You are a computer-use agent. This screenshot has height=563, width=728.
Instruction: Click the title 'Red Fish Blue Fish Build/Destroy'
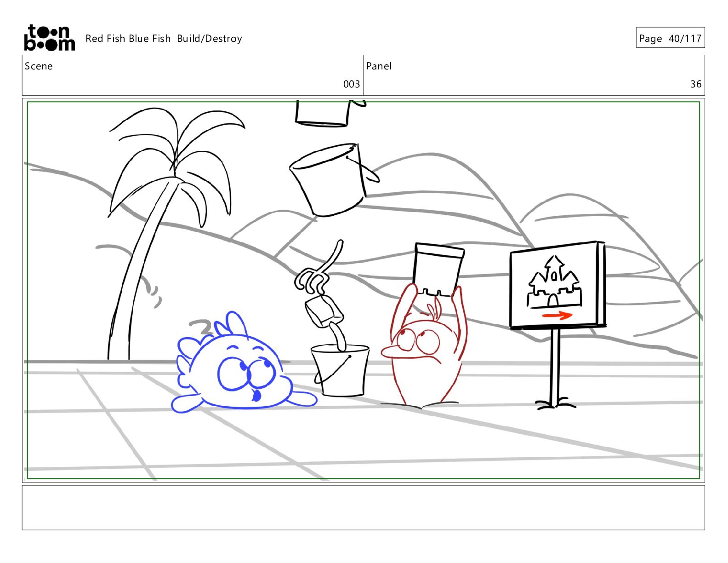coord(164,39)
